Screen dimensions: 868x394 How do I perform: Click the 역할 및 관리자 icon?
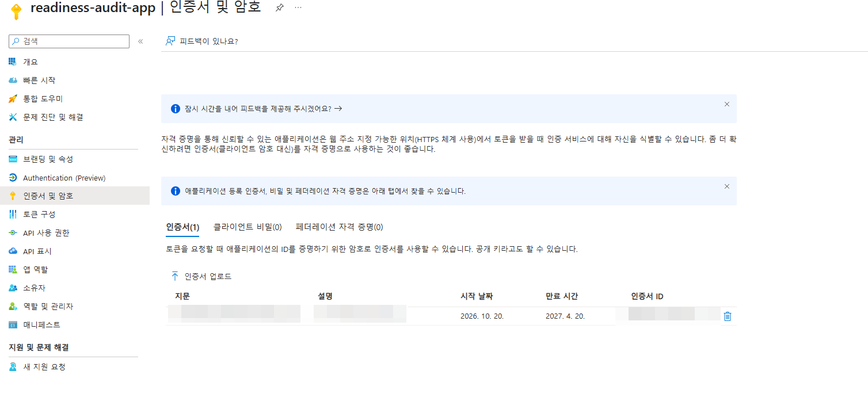(13, 306)
